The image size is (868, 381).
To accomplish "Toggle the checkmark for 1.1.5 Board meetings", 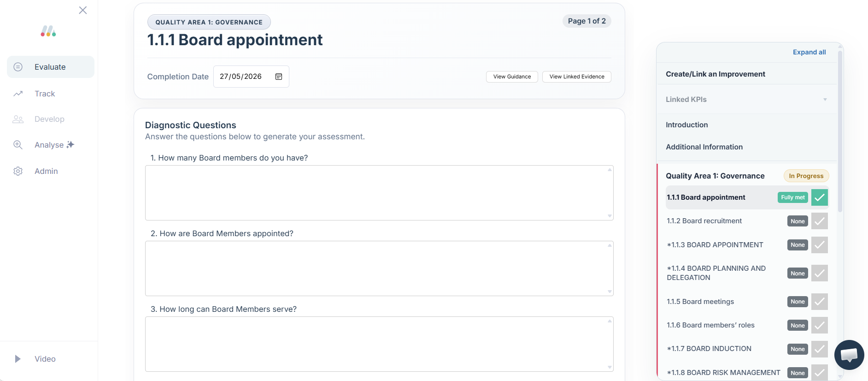I will [820, 302].
